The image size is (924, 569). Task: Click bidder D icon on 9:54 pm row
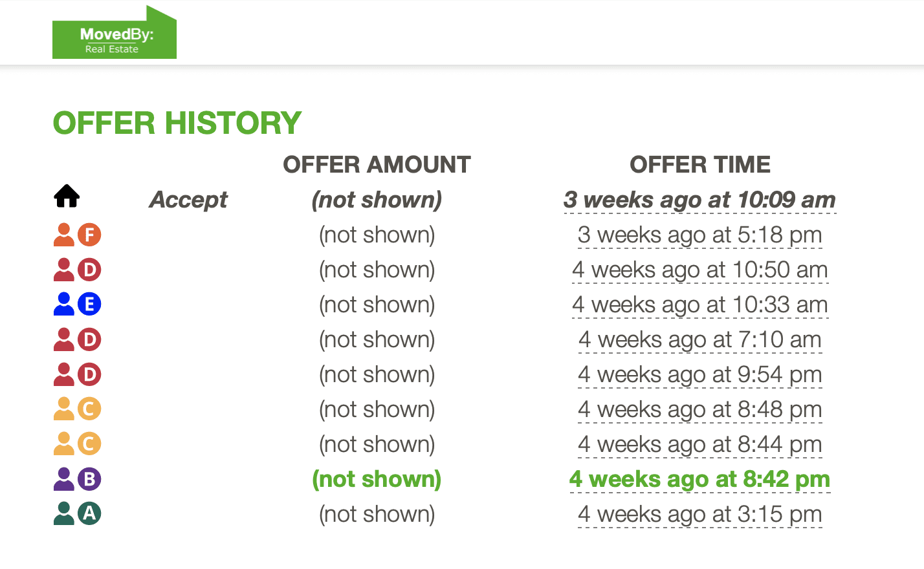pyautogui.click(x=77, y=374)
